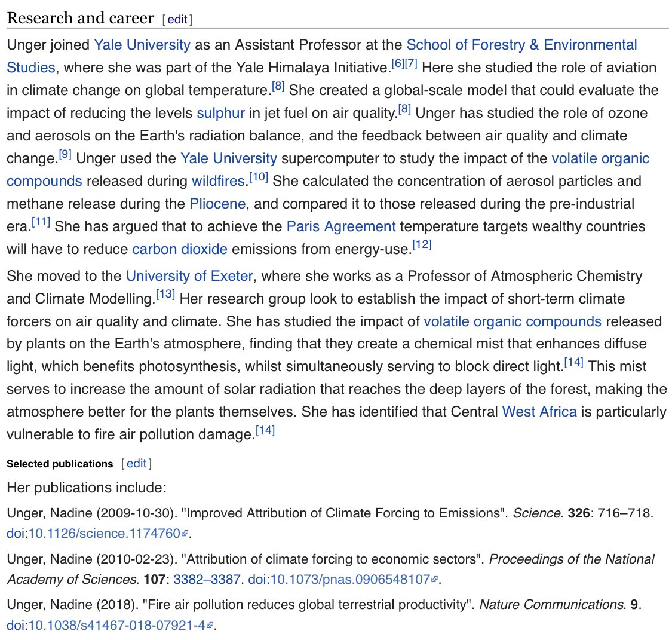
Task: Edit the Research and career section
Action: (177, 19)
